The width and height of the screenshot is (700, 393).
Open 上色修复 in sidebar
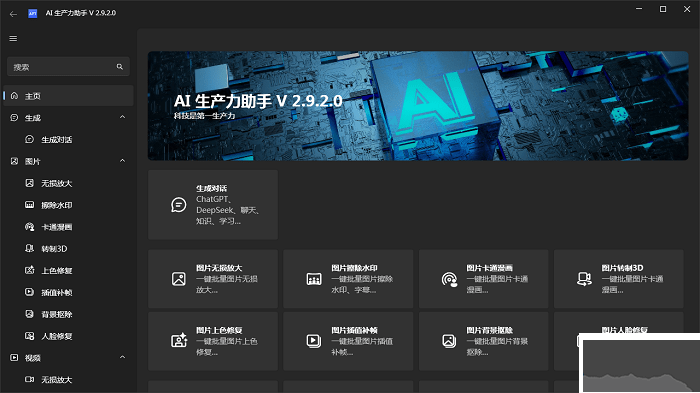68,271
